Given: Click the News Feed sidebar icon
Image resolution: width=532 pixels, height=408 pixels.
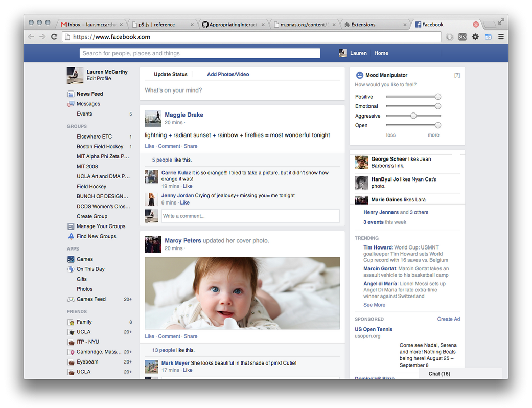Looking at the screenshot, I should (71, 94).
